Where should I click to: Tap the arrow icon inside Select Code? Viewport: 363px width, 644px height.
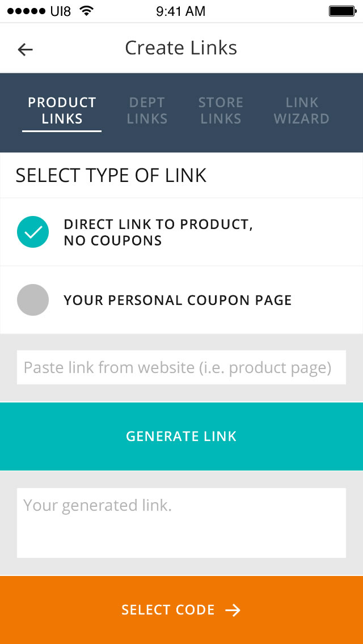pos(233,610)
